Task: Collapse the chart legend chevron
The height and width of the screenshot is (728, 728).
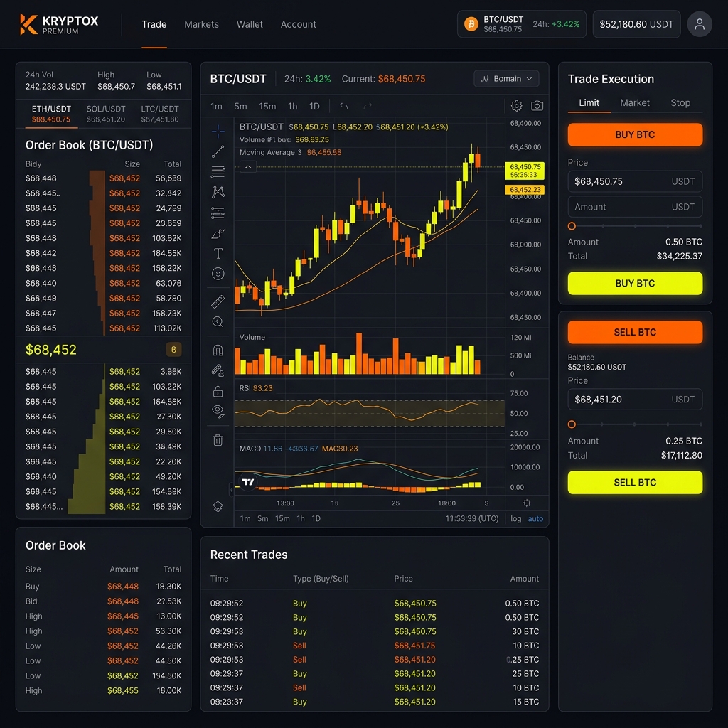Action: [x=248, y=166]
